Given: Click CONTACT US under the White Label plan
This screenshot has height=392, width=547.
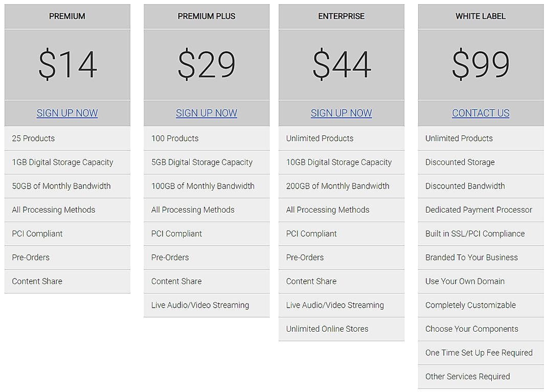Looking at the screenshot, I should [480, 113].
